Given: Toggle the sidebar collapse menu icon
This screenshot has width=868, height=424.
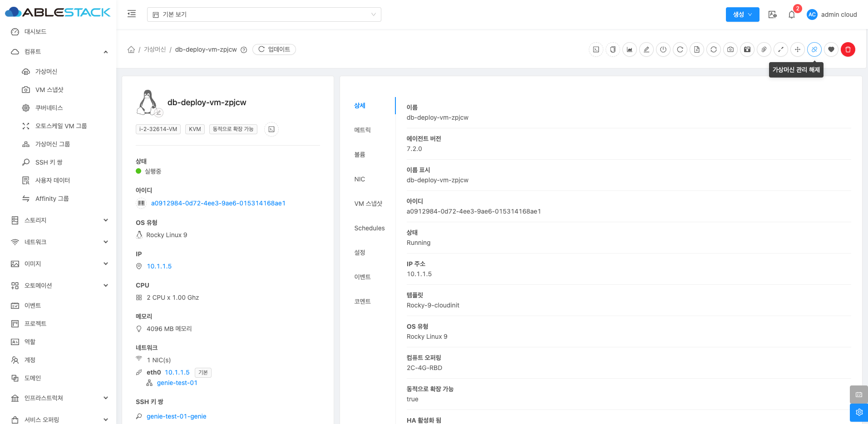Looking at the screenshot, I should tap(132, 14).
